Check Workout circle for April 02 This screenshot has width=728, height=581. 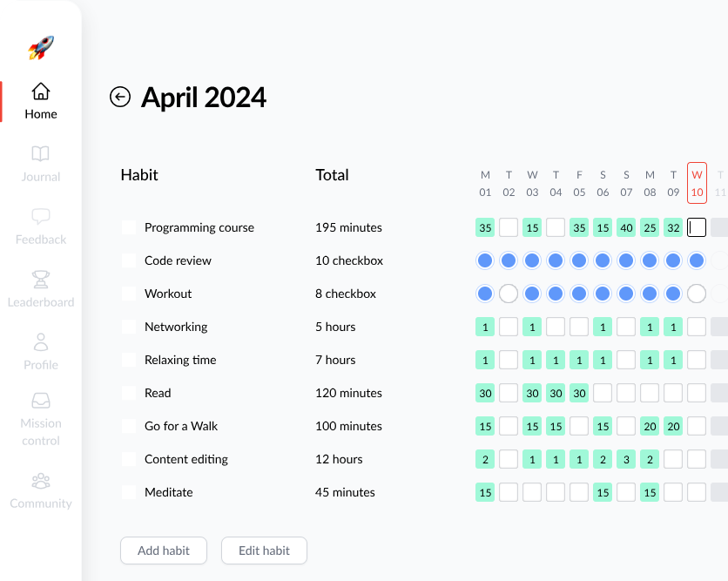509,294
